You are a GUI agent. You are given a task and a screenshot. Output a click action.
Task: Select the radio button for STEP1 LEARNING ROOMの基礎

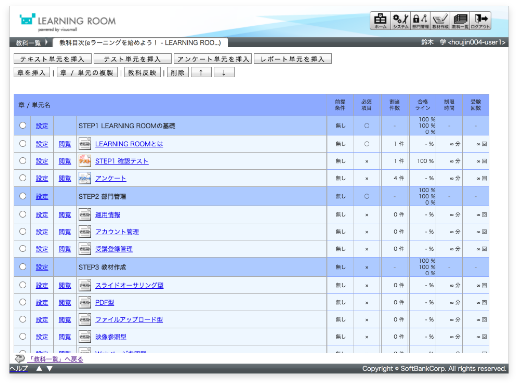(22, 126)
